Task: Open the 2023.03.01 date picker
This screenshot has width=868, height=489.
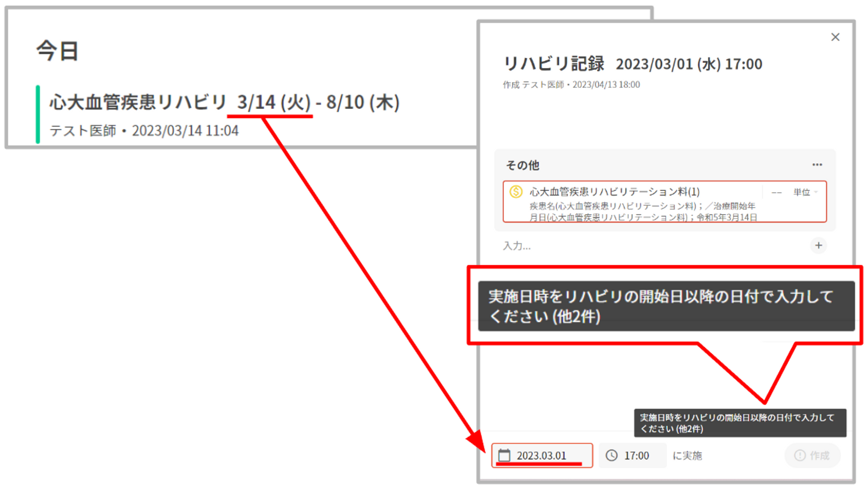Action: click(542, 456)
